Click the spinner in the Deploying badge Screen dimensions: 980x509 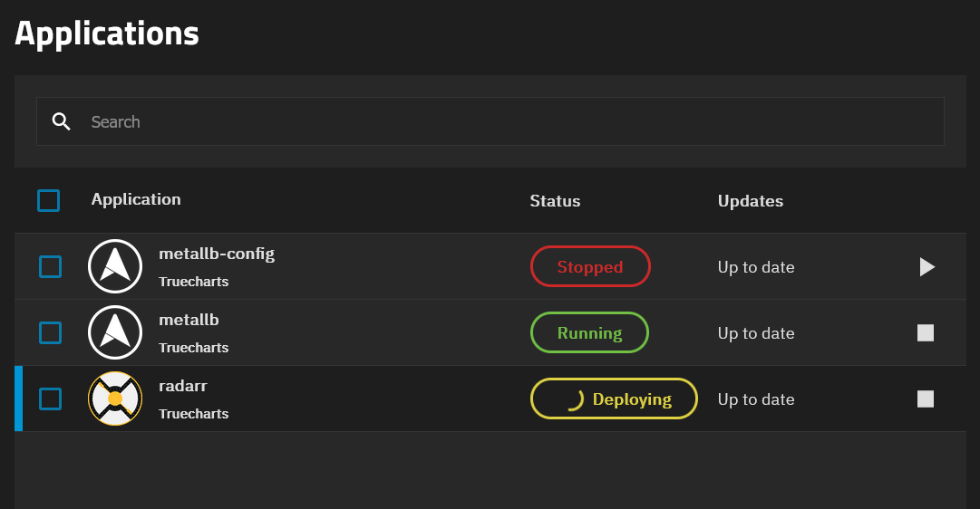click(x=575, y=399)
